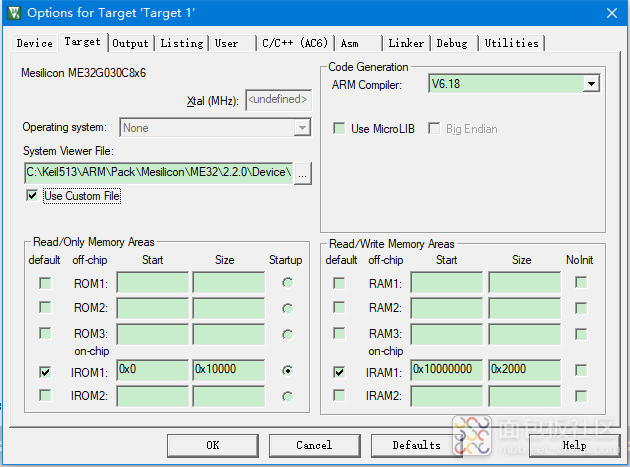Click the RAM2 Start field
630x467 pixels.
coord(447,308)
